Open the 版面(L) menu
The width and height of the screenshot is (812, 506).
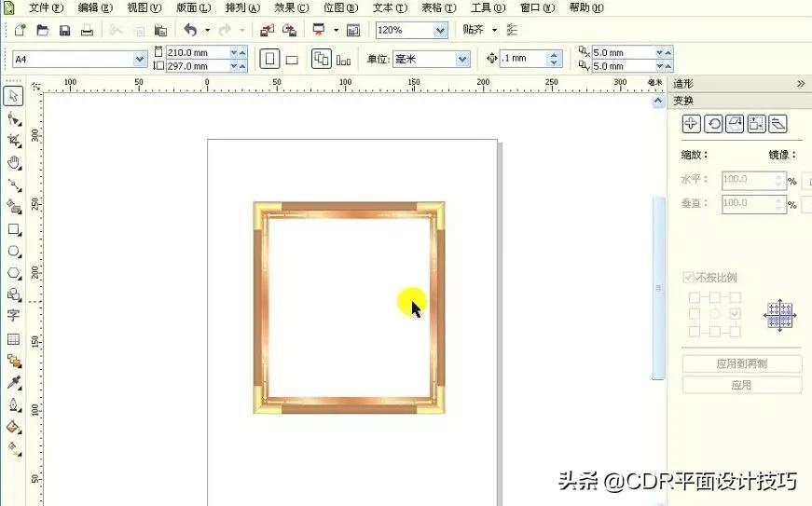[193, 7]
